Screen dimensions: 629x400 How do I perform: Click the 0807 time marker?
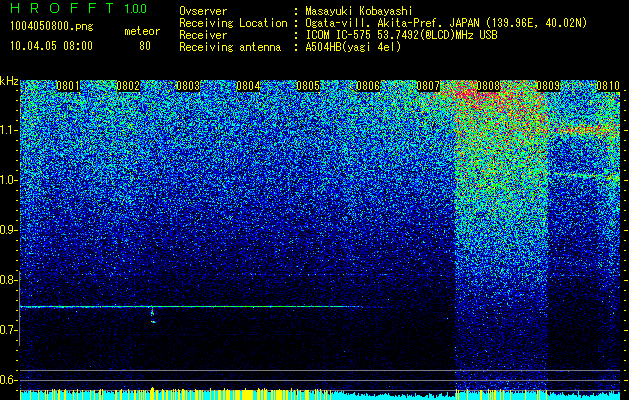428,86
